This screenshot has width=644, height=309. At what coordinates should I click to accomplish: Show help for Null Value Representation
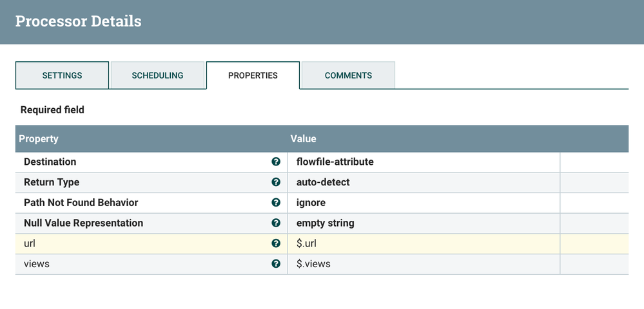[276, 223]
